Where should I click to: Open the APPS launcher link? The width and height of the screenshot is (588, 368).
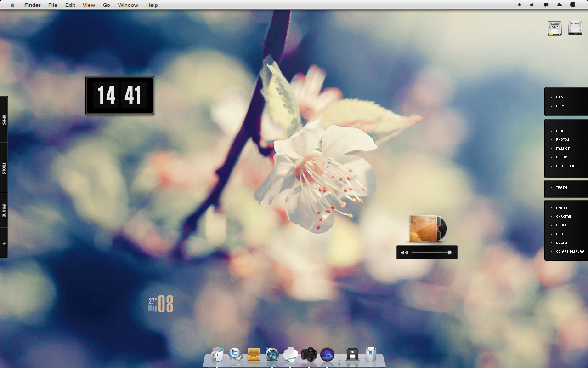(560, 106)
